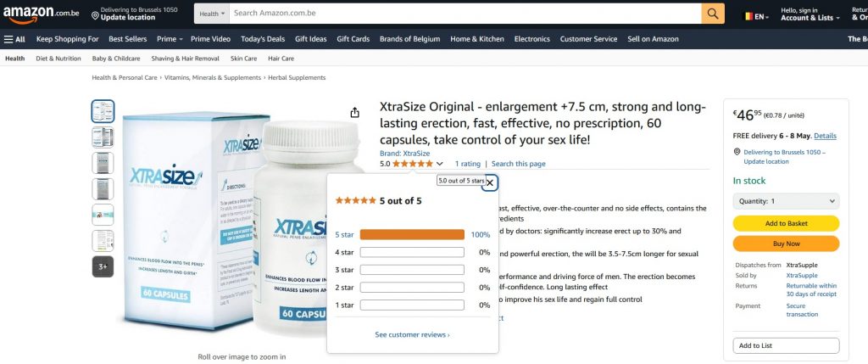Image resolution: width=868 pixels, height=364 pixels.
Task: Open the Health search category dropdown
Action: coord(212,14)
